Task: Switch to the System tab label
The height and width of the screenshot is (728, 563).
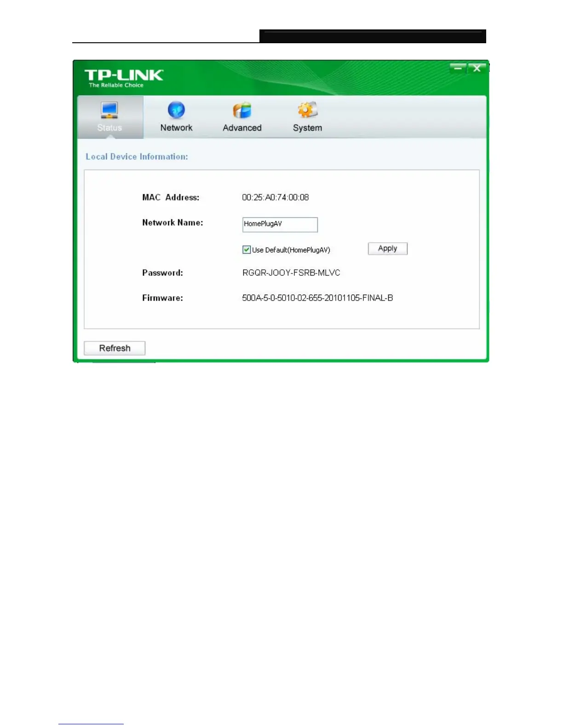Action: pos(307,128)
